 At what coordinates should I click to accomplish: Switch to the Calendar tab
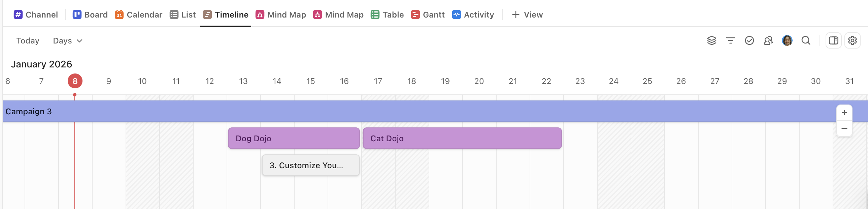click(138, 14)
